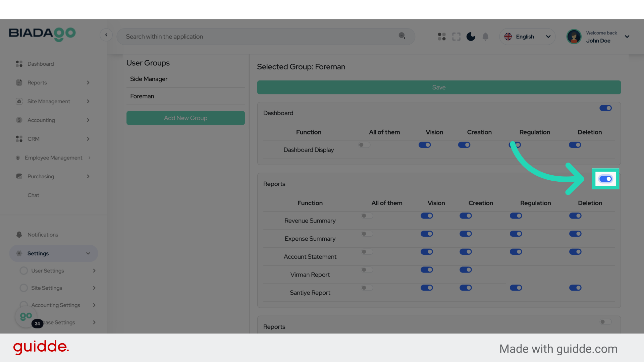This screenshot has width=644, height=362.
Task: Click the search magnifier icon
Action: 402,36
